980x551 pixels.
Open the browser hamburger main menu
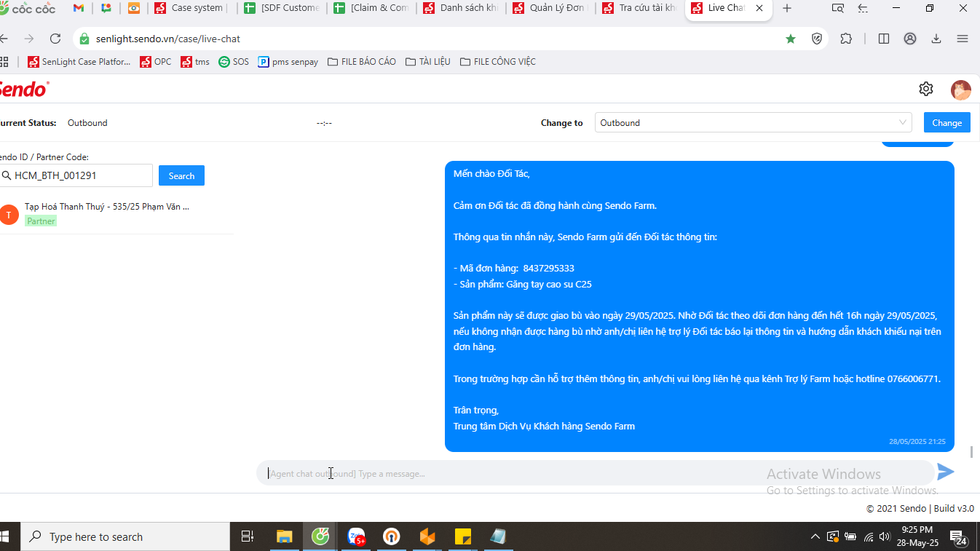(x=963, y=39)
